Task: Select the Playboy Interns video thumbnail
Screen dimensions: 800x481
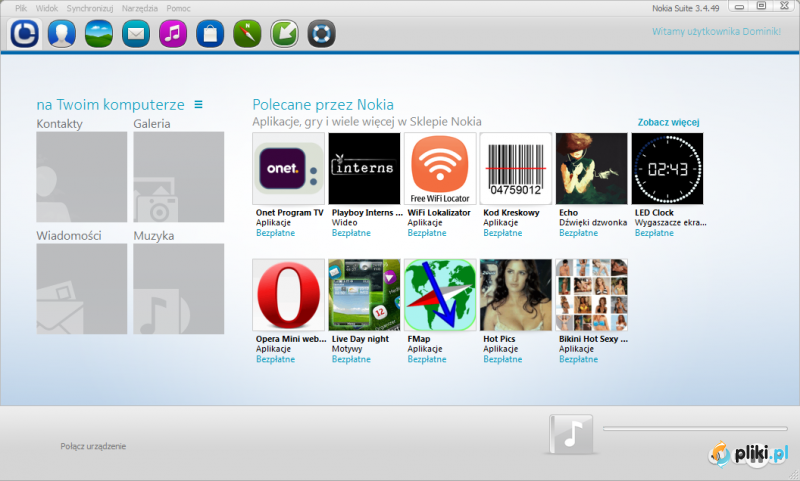Action: (364, 168)
